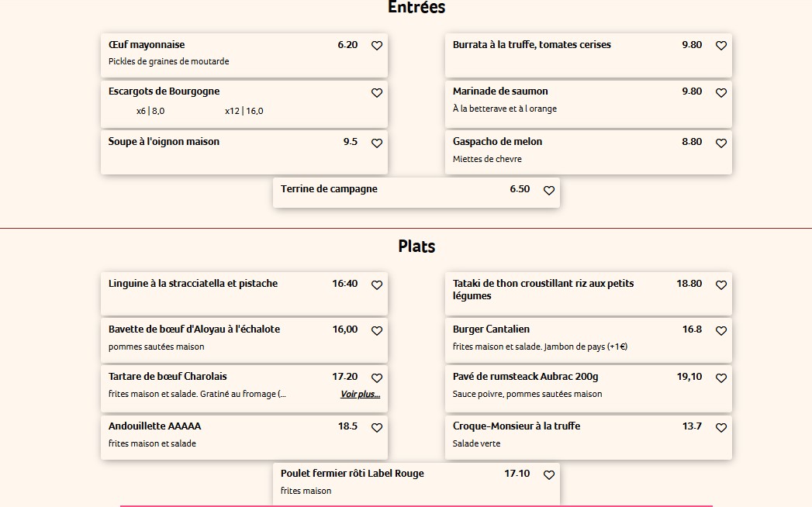The width and height of the screenshot is (812, 507).
Task: Click price 18.80 of Tataki de thon
Action: coord(689,283)
